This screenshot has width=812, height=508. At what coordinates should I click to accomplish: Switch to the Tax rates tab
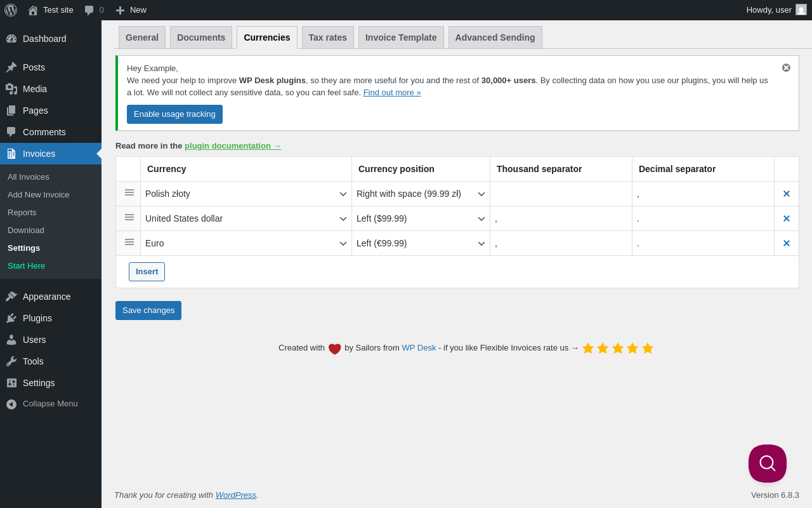(x=327, y=37)
